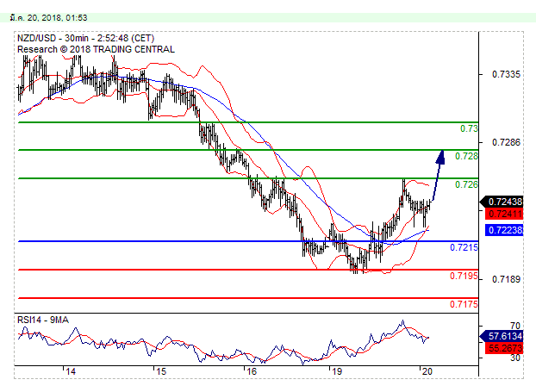Screen dimensions: 536x392
Task: Click the chart title 'NZD/USD - 30min - 2:52:48 (CET)'
Action: point(86,38)
